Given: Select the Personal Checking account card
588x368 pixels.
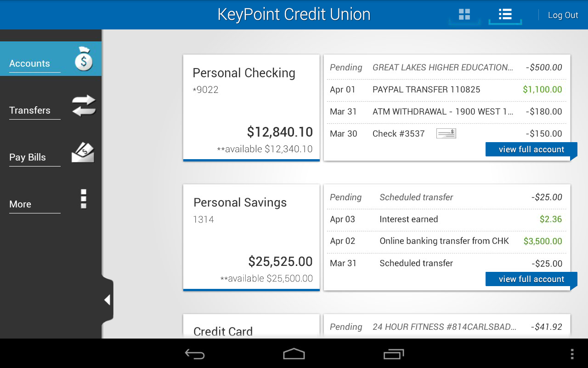Looking at the screenshot, I should pos(251,108).
